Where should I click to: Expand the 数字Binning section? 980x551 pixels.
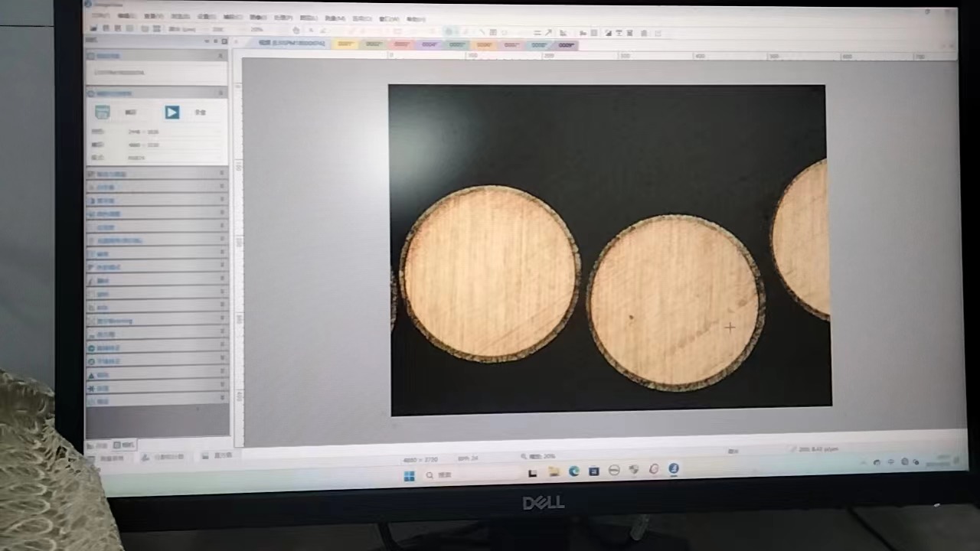click(158, 321)
